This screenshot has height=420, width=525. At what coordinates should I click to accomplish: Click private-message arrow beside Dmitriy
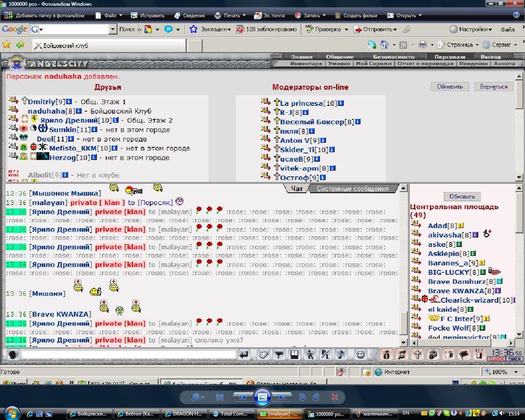(13, 100)
